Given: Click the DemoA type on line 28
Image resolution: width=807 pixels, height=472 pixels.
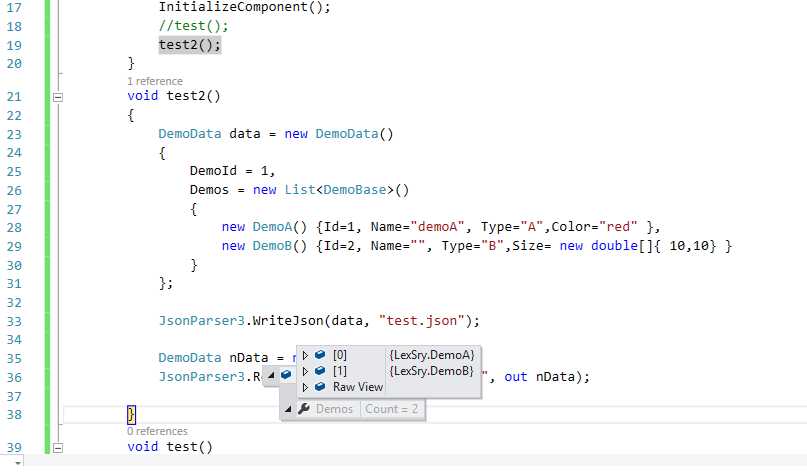Looking at the screenshot, I should 272,227.
